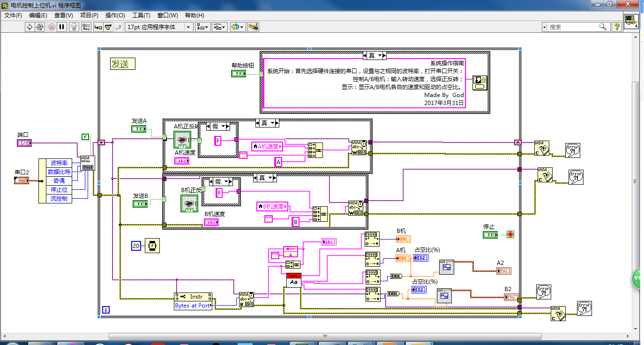The height and width of the screenshot is (345, 644).
Task: Select the loop iteration terminal i
Action: 106,310
